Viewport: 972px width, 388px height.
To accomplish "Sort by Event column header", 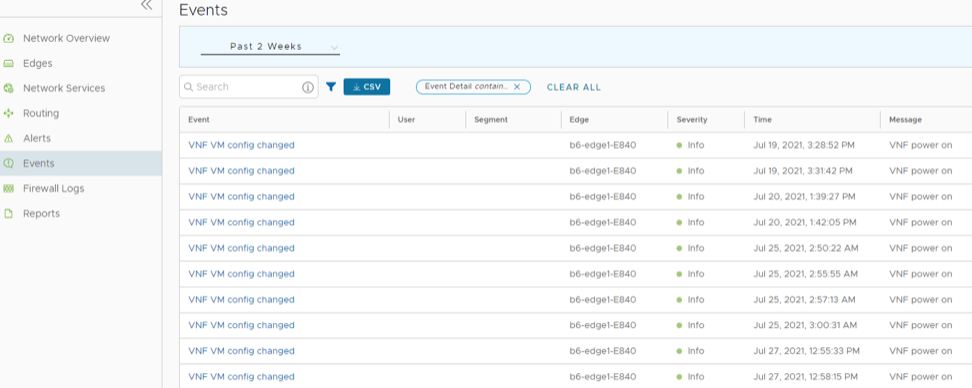I will (x=199, y=120).
